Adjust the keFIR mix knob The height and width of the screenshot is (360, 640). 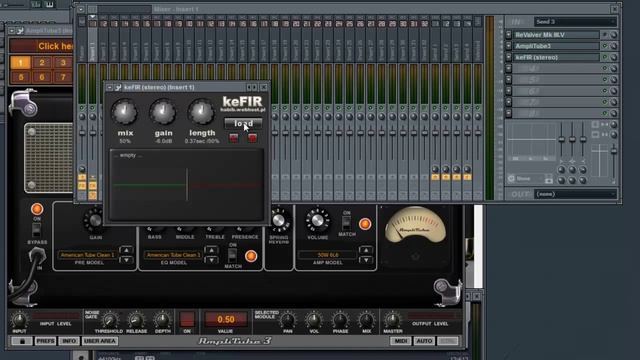[124, 112]
